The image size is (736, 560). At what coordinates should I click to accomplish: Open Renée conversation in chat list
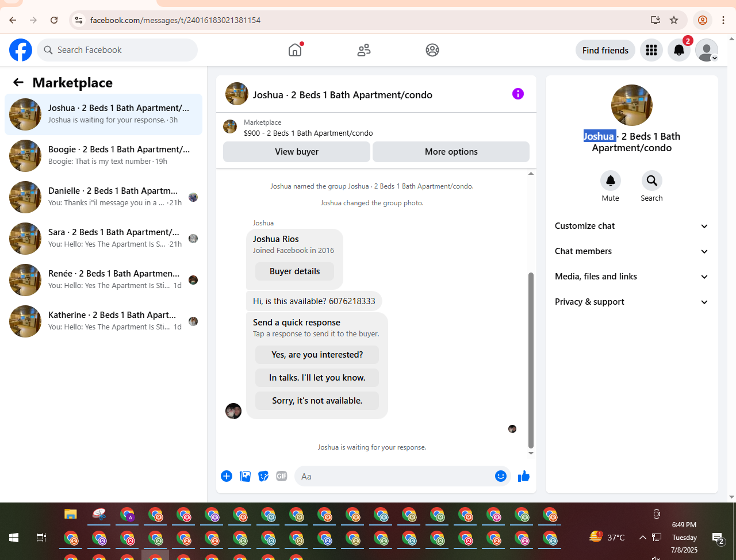pos(103,280)
